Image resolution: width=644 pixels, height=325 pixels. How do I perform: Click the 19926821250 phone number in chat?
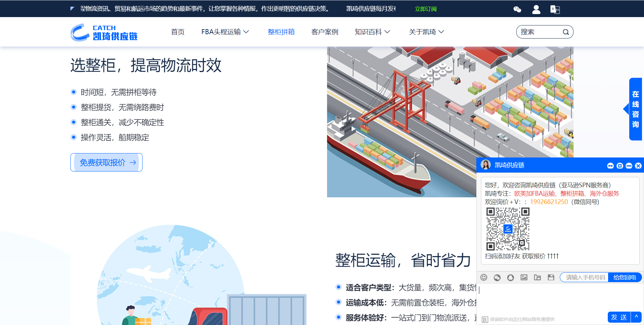point(549,202)
